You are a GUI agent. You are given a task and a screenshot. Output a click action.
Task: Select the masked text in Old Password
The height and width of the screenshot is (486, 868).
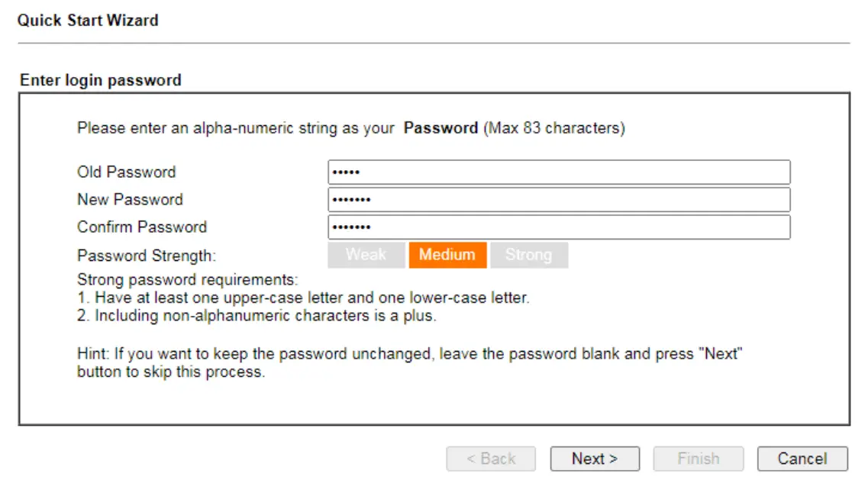[x=344, y=172]
